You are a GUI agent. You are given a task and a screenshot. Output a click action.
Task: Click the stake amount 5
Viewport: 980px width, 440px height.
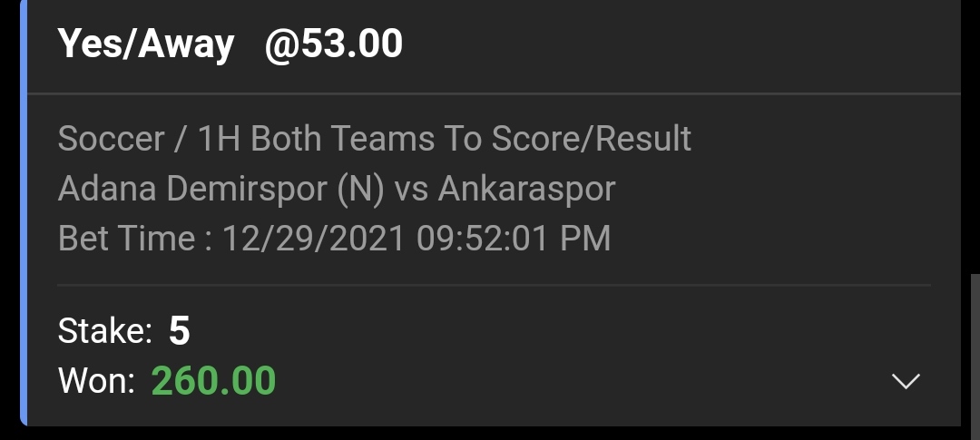point(180,330)
